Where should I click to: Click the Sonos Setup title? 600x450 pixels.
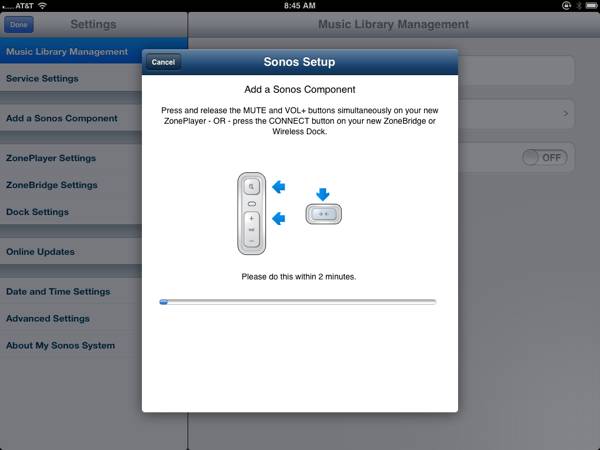tap(299, 62)
